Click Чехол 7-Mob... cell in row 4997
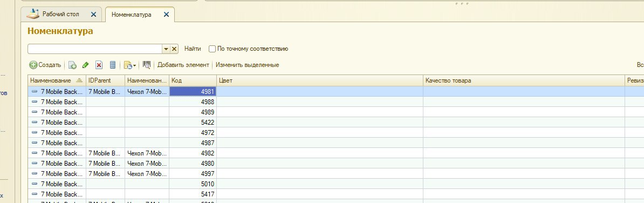The image size is (644, 203). (147, 174)
